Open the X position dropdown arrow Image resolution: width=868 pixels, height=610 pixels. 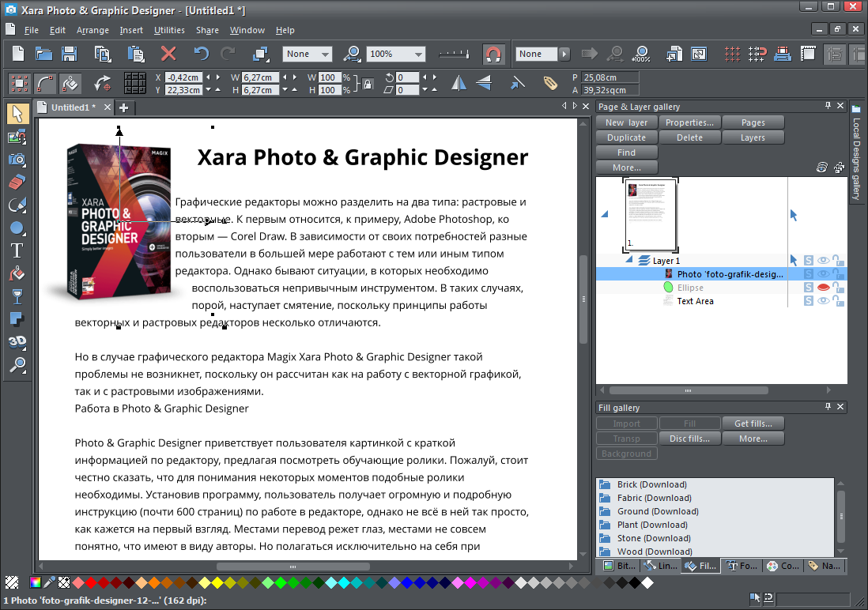(208, 77)
